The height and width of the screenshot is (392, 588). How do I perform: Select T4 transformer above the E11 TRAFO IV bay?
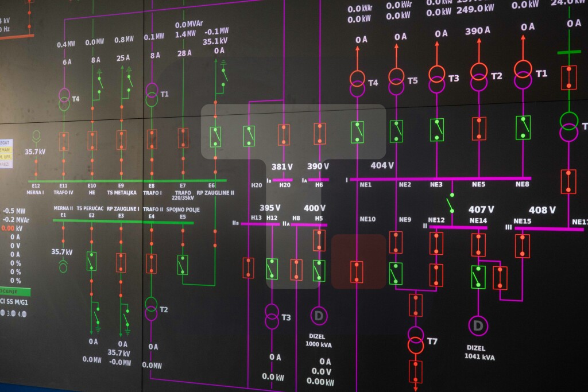point(64,99)
